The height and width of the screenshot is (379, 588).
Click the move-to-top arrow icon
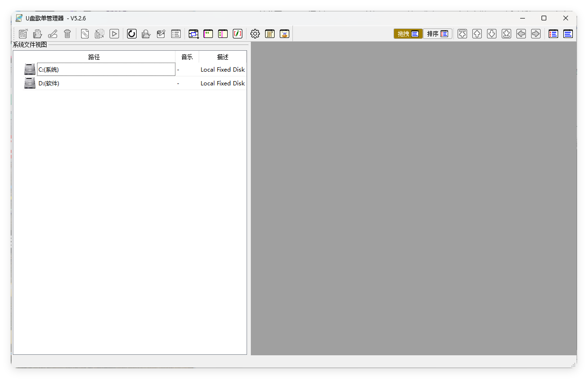pyautogui.click(x=462, y=34)
